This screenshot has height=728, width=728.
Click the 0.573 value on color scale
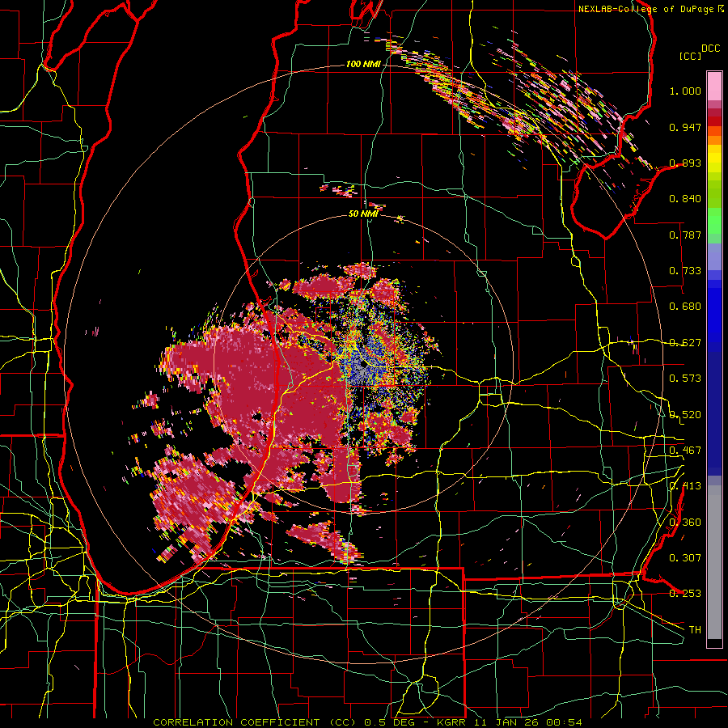[685, 379]
